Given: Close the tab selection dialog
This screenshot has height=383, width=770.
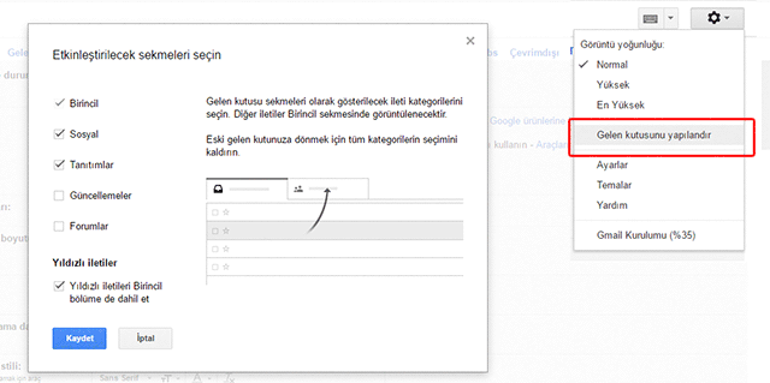Looking at the screenshot, I should (x=470, y=41).
